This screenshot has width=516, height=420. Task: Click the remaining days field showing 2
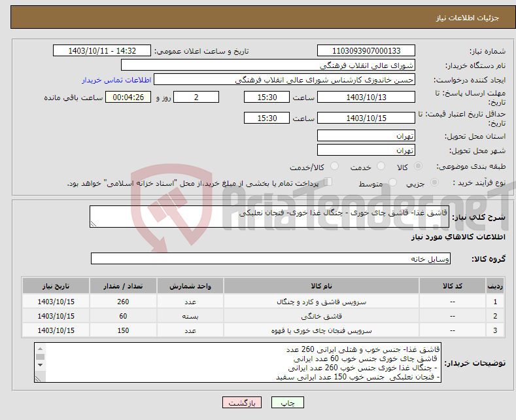pos(196,97)
